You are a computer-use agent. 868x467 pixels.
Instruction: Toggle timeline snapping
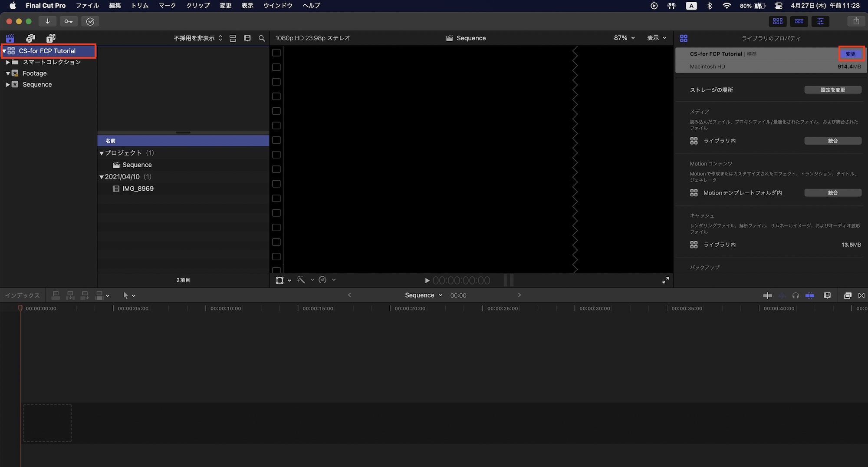[x=810, y=295]
